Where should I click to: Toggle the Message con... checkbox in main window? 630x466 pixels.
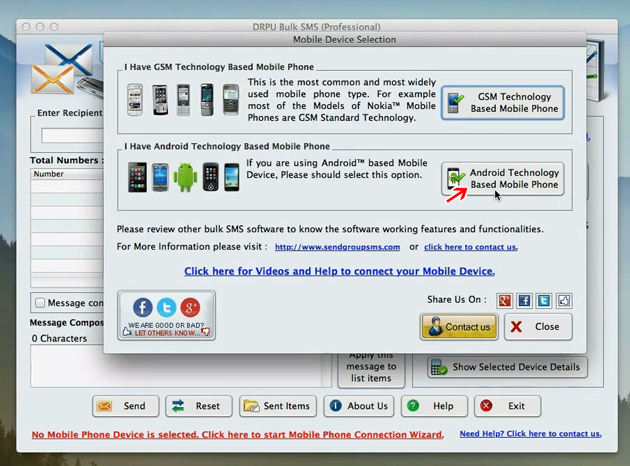[40, 302]
